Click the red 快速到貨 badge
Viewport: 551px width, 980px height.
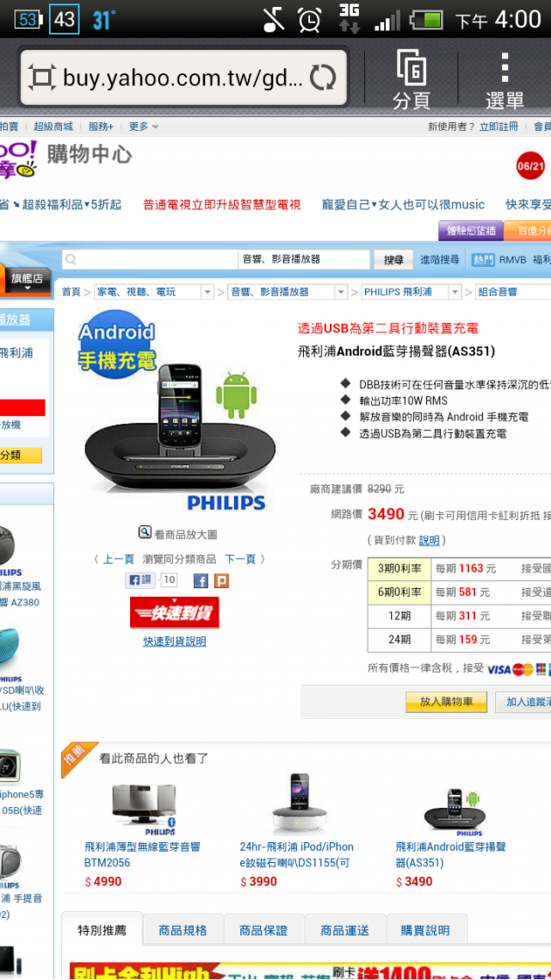click(x=174, y=612)
